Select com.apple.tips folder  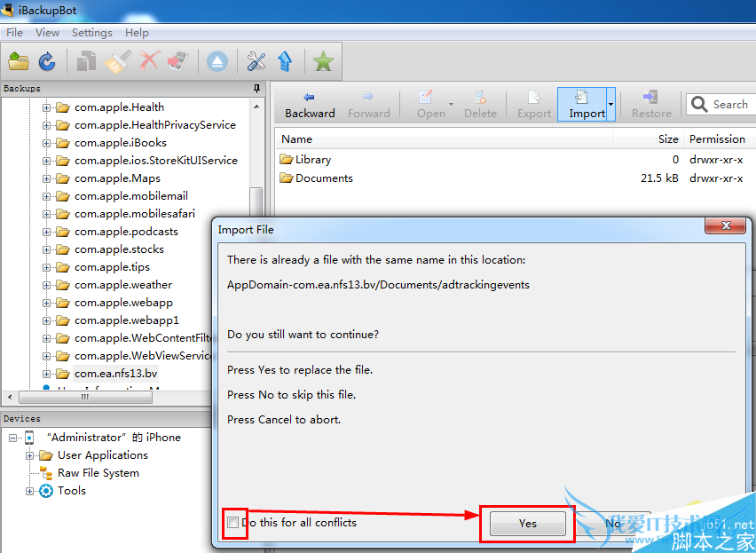click(x=112, y=267)
